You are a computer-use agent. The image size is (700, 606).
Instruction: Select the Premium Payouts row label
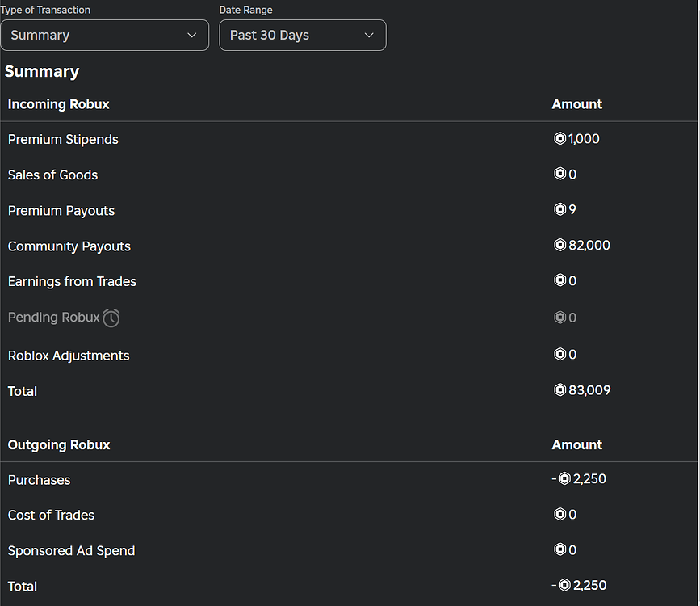(61, 210)
